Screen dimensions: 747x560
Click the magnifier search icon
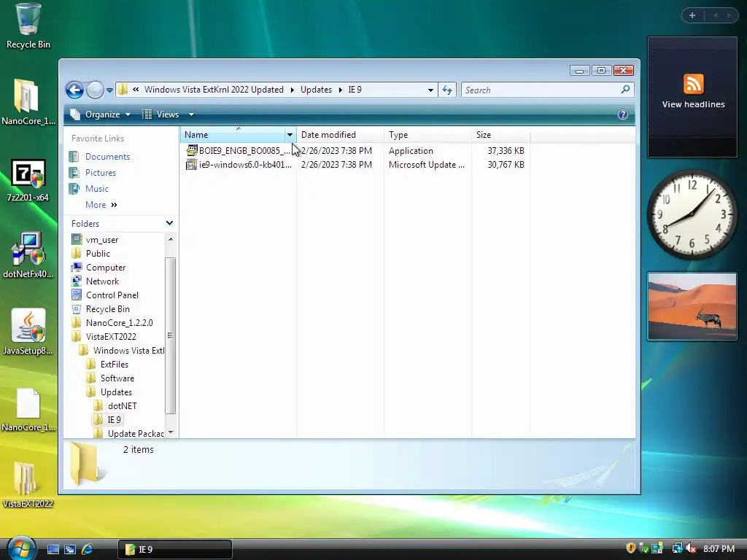(x=625, y=90)
